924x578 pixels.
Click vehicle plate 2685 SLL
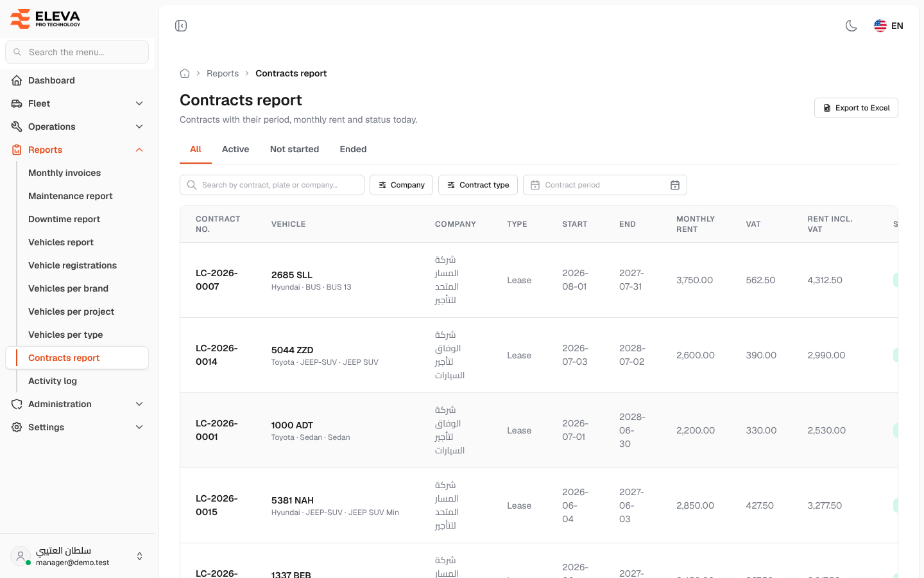click(292, 275)
